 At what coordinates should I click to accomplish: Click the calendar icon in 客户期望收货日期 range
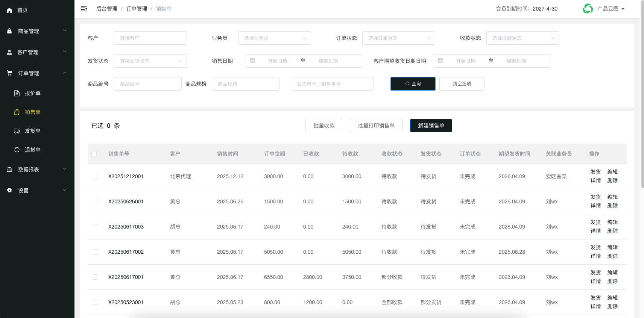tap(440, 61)
